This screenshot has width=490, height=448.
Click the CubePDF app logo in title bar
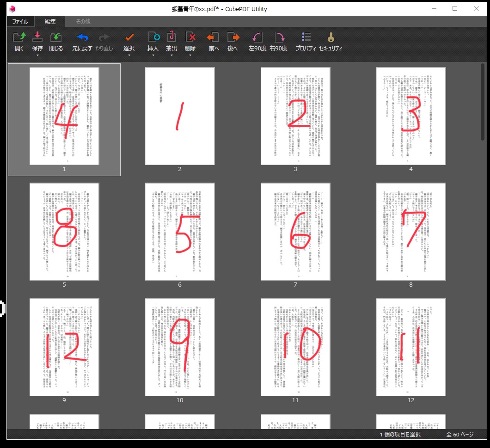[12, 9]
